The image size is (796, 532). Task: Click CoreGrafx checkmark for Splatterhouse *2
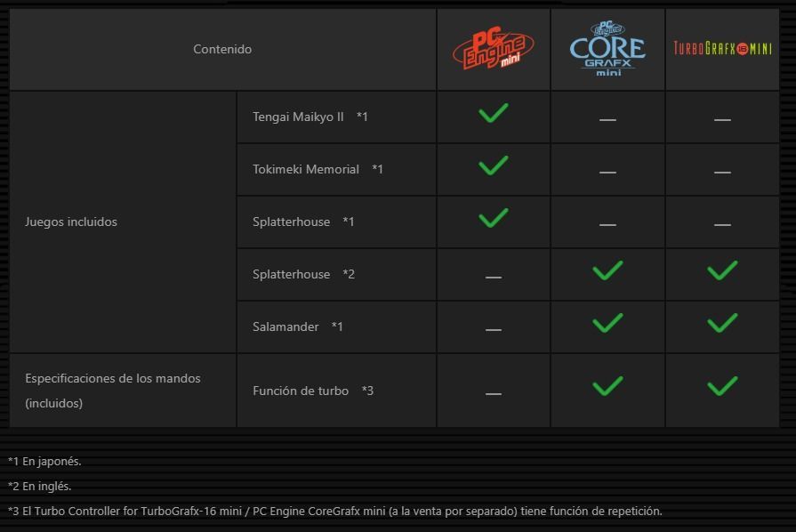[607, 271]
